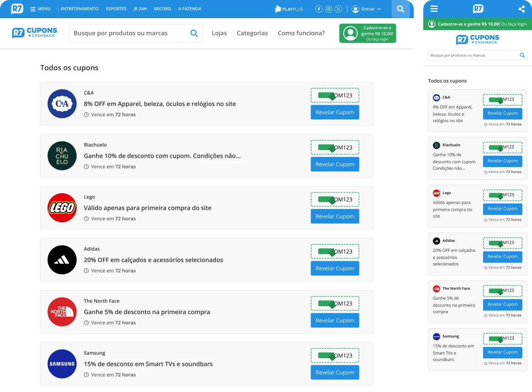Open the Facebook icon in header

[x=319, y=9]
